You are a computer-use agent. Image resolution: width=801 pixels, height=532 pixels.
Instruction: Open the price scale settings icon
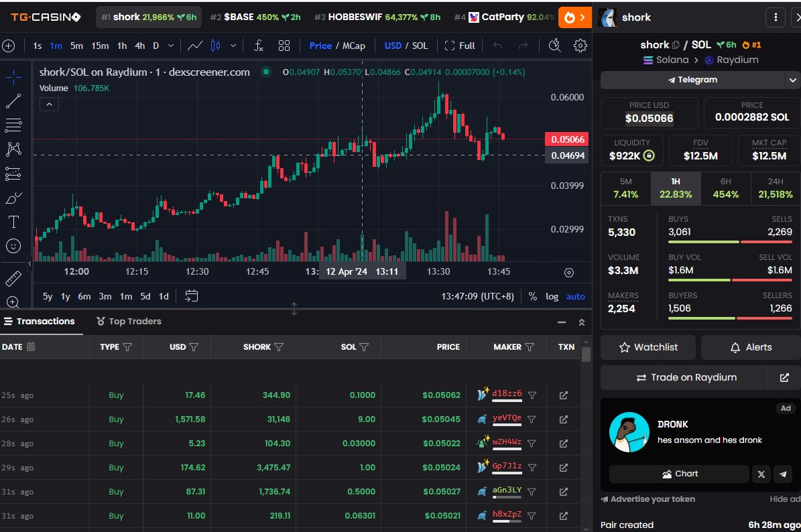(569, 273)
